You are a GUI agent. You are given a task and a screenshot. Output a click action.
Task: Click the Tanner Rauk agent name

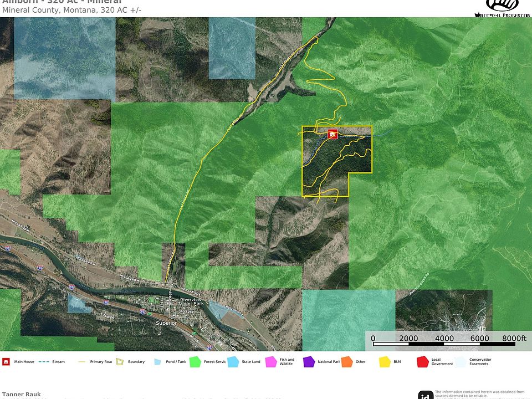(x=21, y=395)
